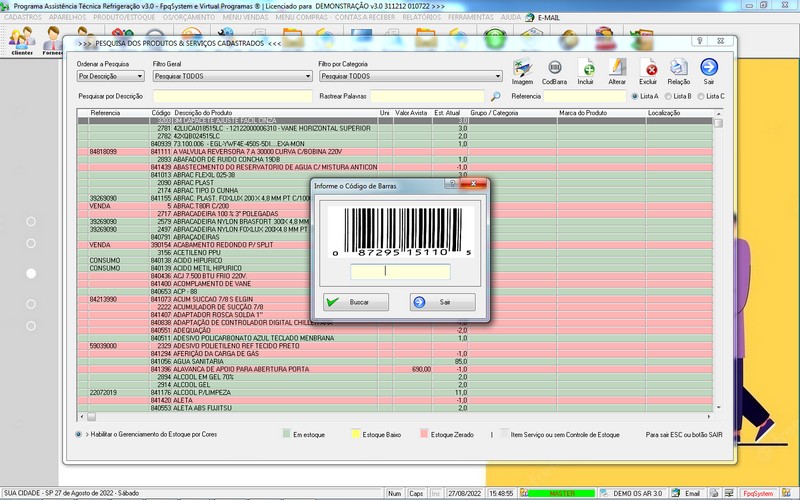Select row ACETILENO PPU
The width and height of the screenshot is (800, 500).
[395, 253]
